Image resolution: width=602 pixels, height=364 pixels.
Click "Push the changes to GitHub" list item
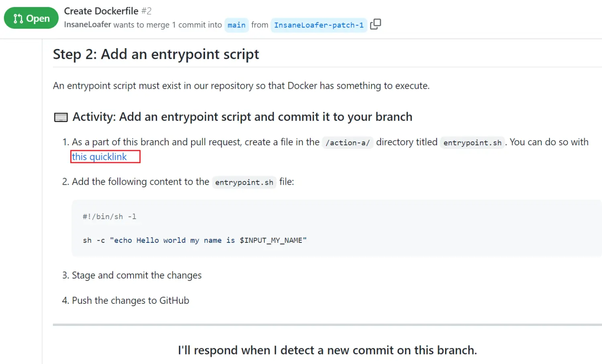130,301
